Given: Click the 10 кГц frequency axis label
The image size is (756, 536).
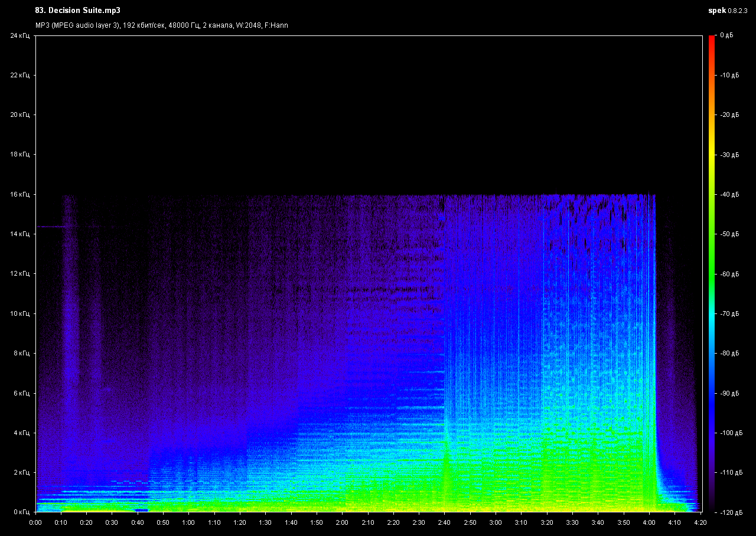Looking at the screenshot, I should [x=19, y=313].
